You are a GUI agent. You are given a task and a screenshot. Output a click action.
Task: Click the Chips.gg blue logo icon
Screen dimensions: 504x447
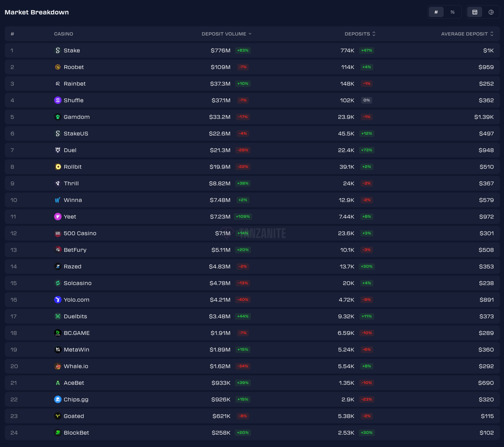[x=58, y=399]
